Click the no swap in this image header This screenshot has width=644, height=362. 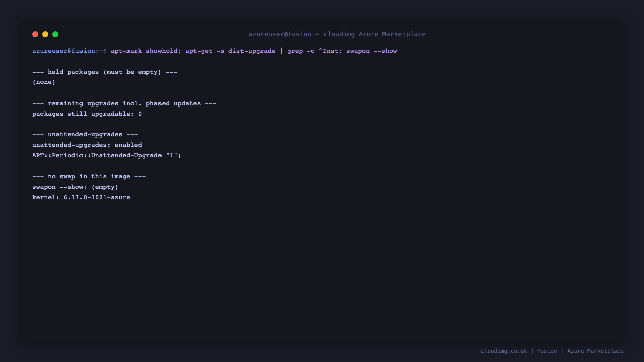(x=89, y=176)
